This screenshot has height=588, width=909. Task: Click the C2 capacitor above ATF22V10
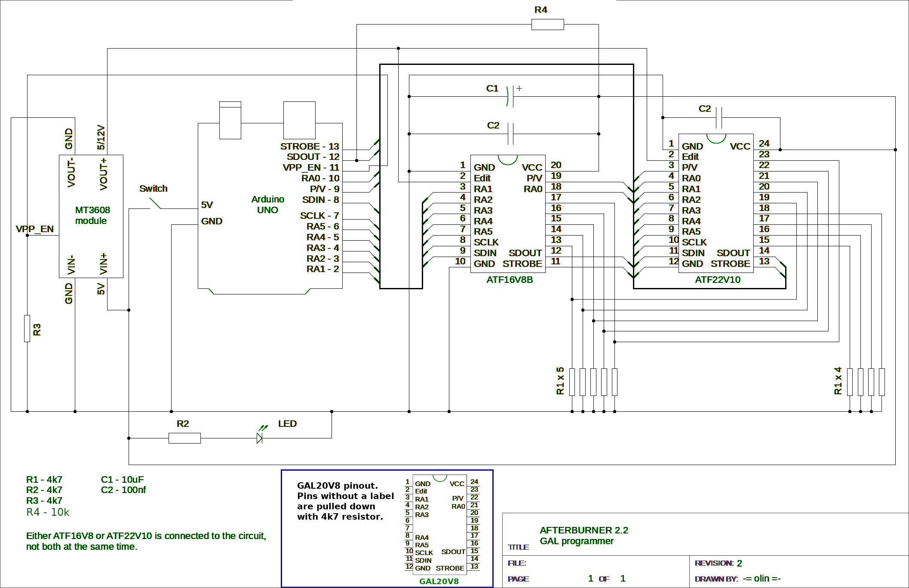(x=719, y=117)
